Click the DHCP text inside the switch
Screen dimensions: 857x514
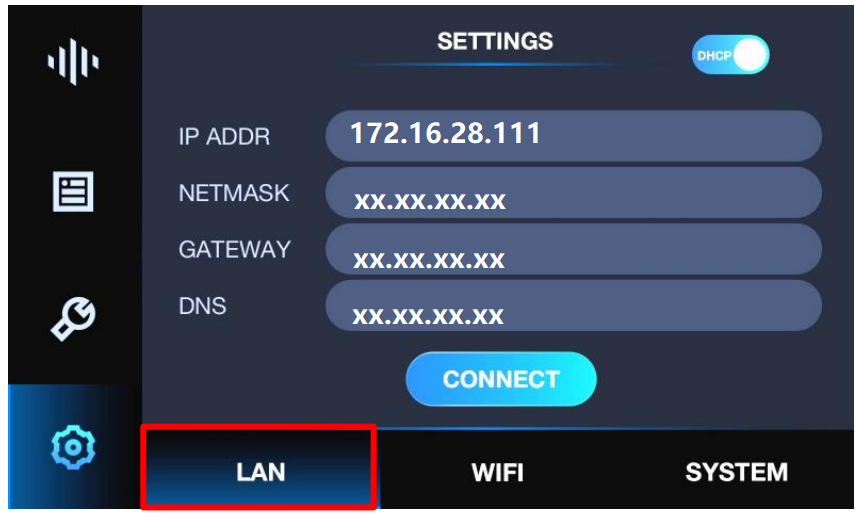pos(714,56)
